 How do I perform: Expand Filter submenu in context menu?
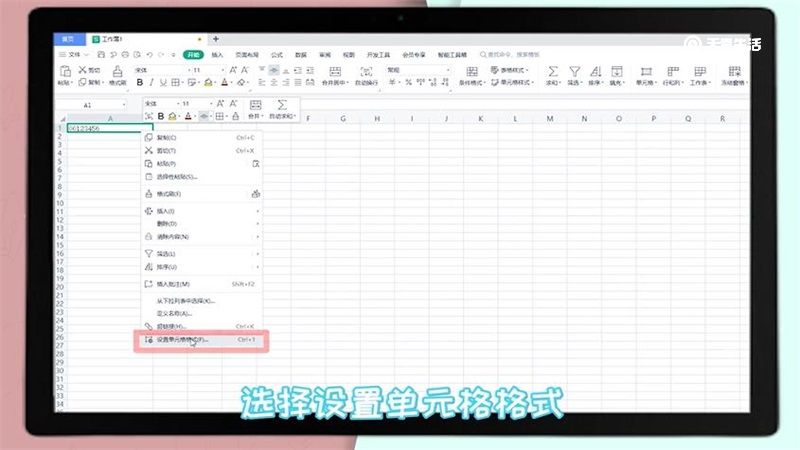point(202,254)
